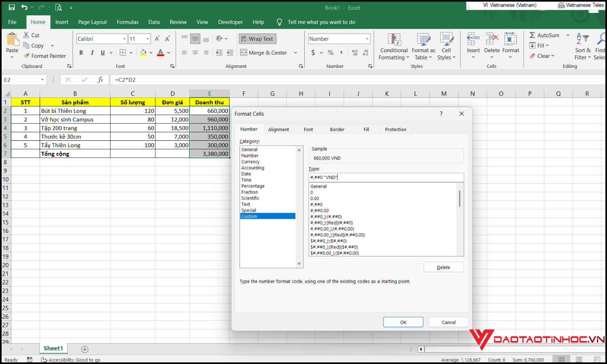The image size is (607, 364).
Task: Apply the comma style format
Action: (341, 53)
